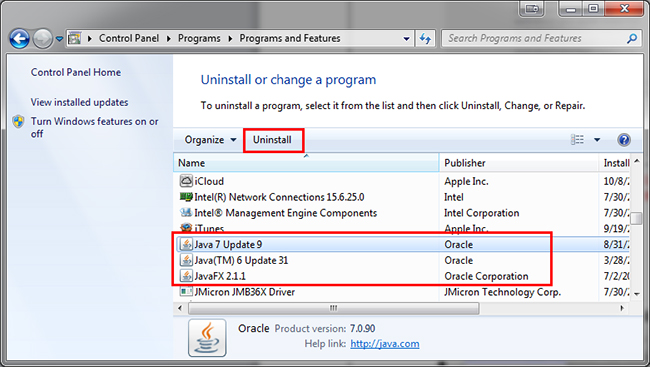Open Turn Windows features on or off
Image resolution: width=650 pixels, height=367 pixels.
click(x=95, y=127)
